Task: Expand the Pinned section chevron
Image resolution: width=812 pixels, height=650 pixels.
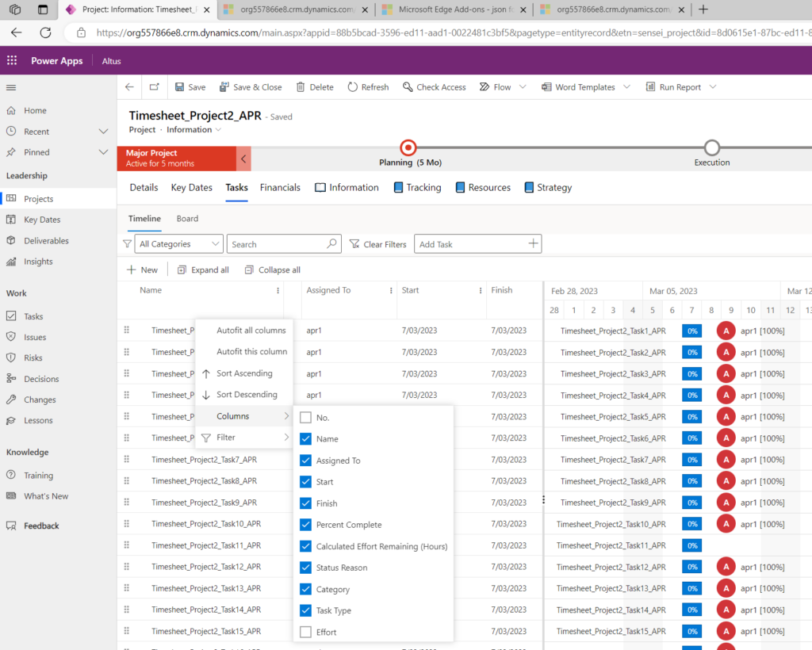Action: pyautogui.click(x=104, y=152)
